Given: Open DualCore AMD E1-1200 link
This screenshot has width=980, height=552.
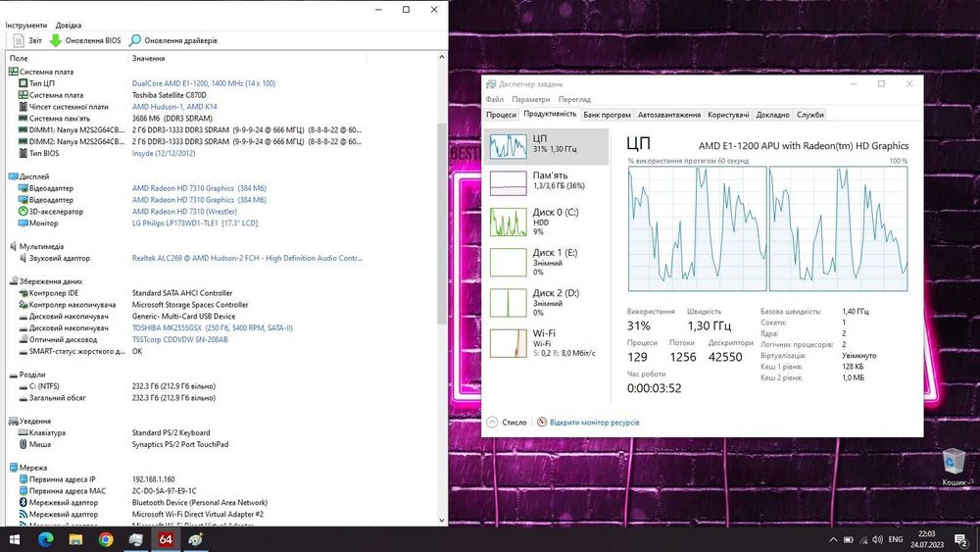Looking at the screenshot, I should pos(204,83).
